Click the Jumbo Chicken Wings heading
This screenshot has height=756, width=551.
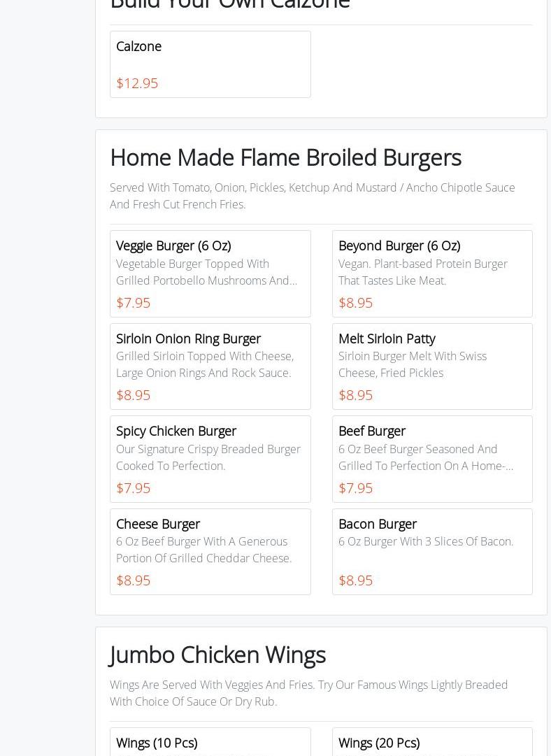pos(217,655)
